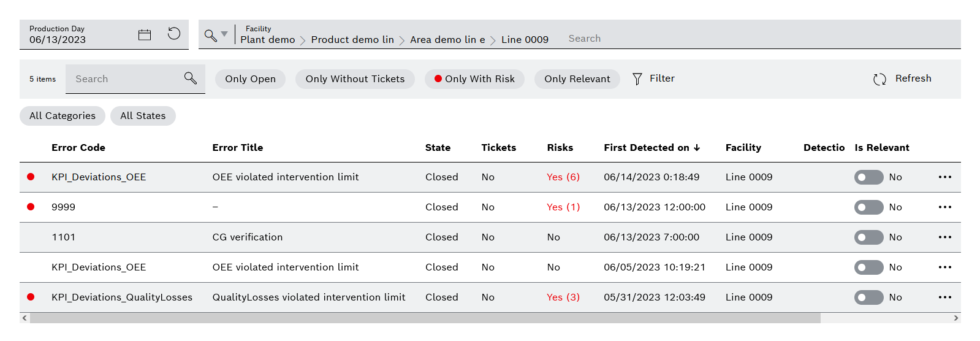Viewport: 980px width, 341px height.
Task: Enable the Only Open filter chip
Action: [x=250, y=79]
